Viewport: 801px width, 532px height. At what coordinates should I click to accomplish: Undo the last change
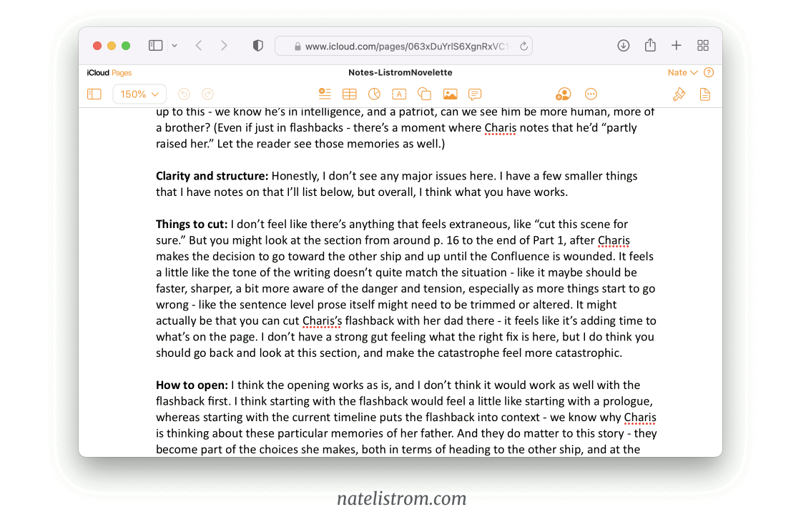pos(184,94)
